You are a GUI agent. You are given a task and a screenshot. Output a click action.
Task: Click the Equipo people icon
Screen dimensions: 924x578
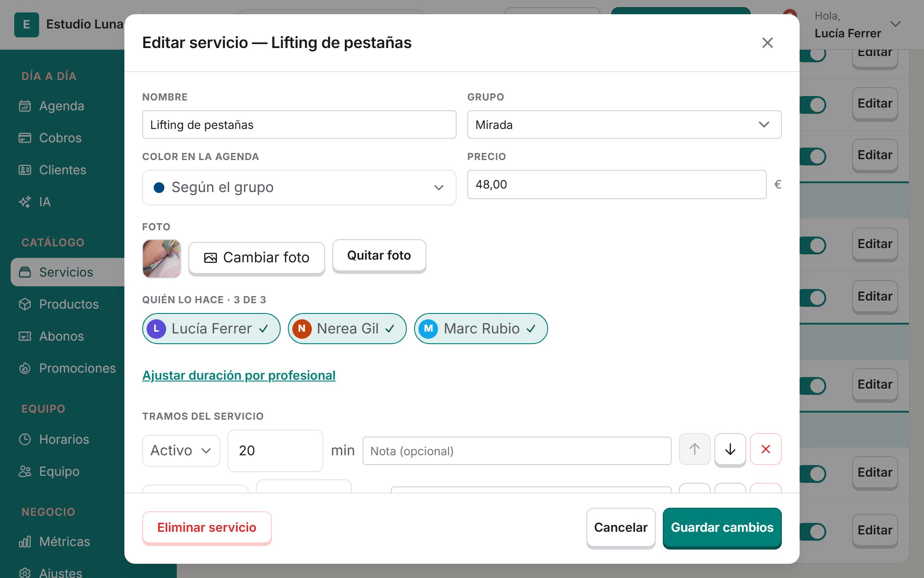25,471
